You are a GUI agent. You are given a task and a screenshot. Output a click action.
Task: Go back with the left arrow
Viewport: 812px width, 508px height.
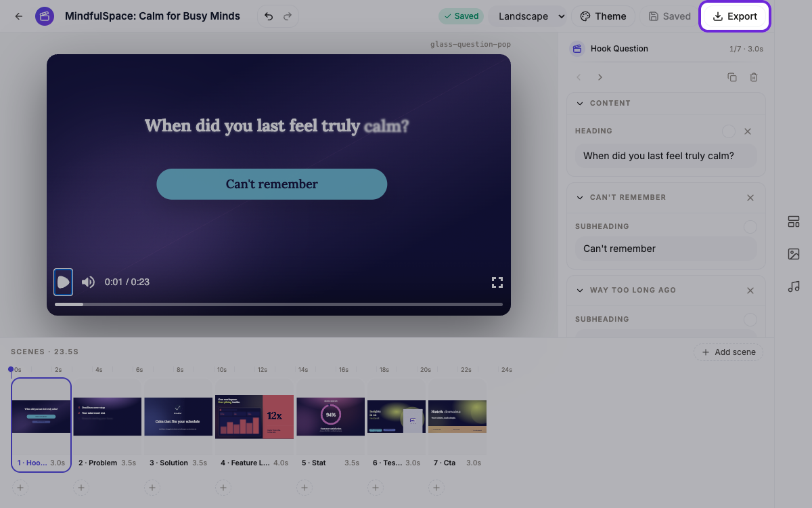pyautogui.click(x=19, y=16)
